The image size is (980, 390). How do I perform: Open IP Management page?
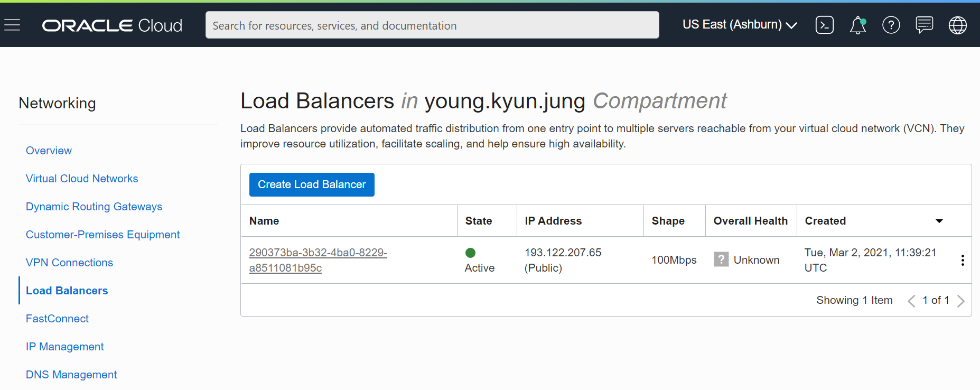click(64, 347)
